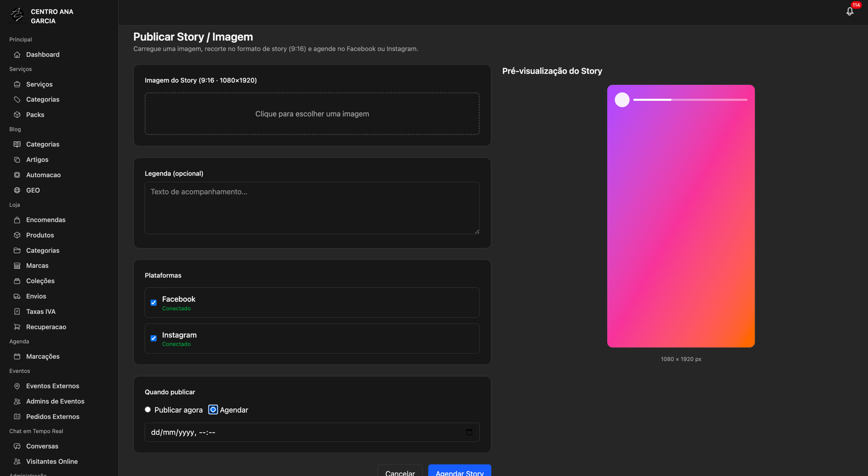This screenshot has height=476, width=868.
Task: Click the Cancelar button
Action: pyautogui.click(x=400, y=471)
